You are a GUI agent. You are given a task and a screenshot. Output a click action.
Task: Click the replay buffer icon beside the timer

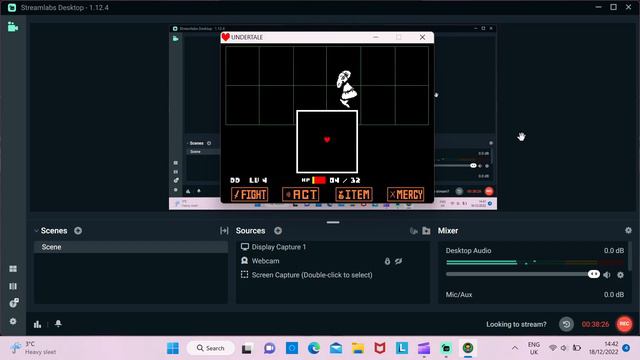pyautogui.click(x=566, y=324)
